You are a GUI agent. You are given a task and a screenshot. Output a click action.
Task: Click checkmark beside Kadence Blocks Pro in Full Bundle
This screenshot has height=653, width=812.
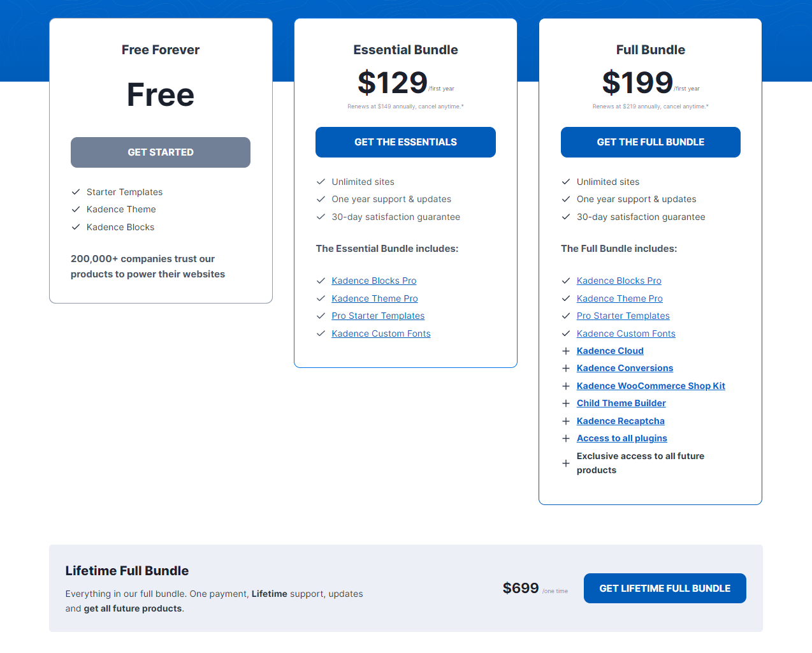565,281
